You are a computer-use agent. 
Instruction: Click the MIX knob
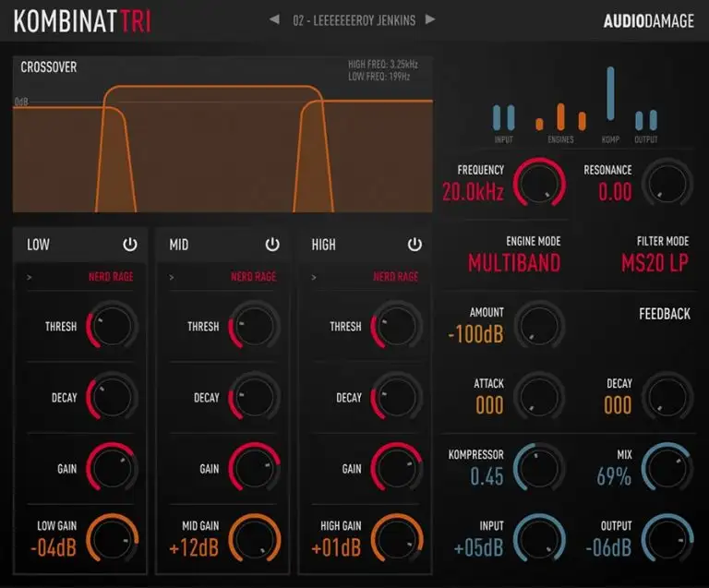(x=667, y=467)
